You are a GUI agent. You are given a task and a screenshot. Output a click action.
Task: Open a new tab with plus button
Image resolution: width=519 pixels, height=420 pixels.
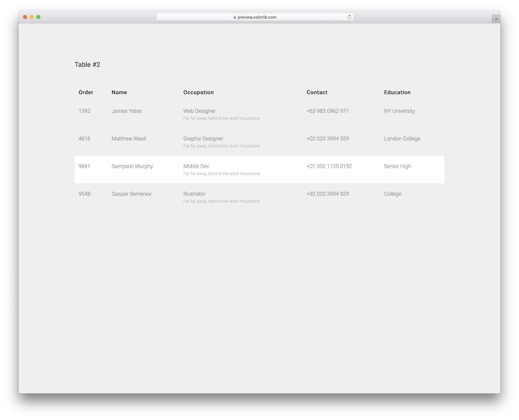[x=496, y=19]
